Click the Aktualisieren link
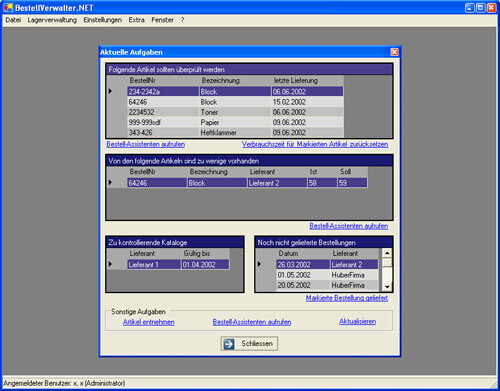 (x=357, y=322)
